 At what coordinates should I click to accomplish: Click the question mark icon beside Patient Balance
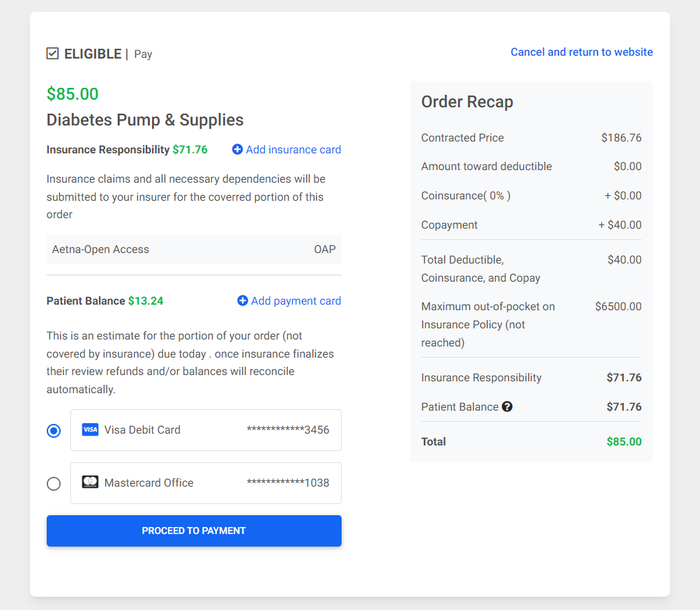[507, 406]
